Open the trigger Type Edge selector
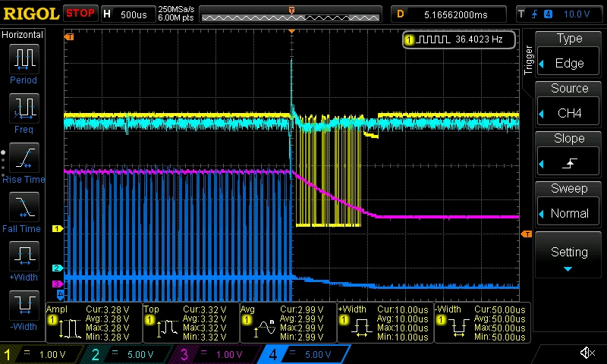This screenshot has width=607, height=364. [x=568, y=63]
